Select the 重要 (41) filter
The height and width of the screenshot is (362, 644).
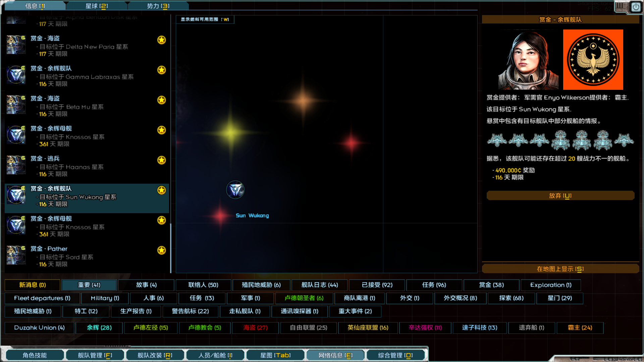coord(89,285)
